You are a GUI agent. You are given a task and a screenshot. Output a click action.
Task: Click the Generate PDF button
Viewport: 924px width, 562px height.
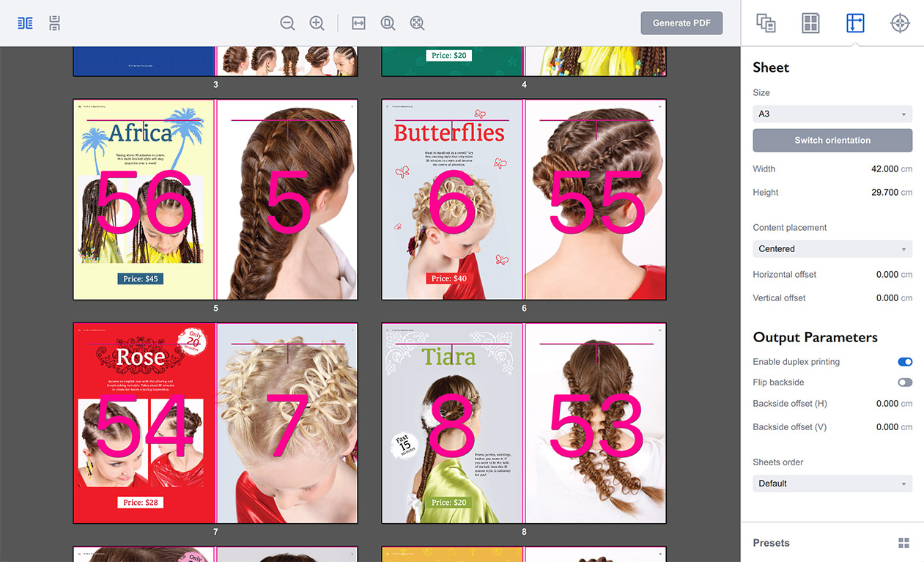point(681,23)
